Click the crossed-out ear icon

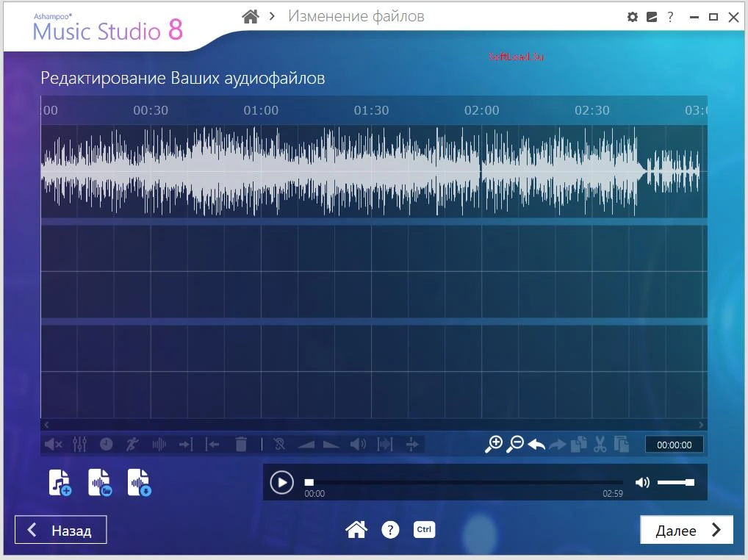click(279, 445)
